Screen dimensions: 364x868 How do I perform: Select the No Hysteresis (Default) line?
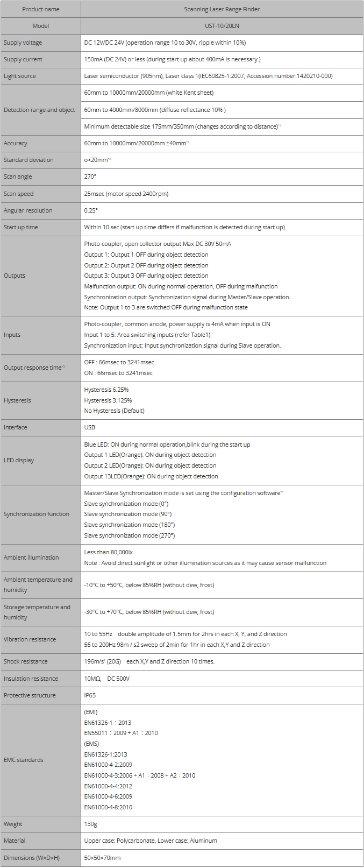[114, 411]
